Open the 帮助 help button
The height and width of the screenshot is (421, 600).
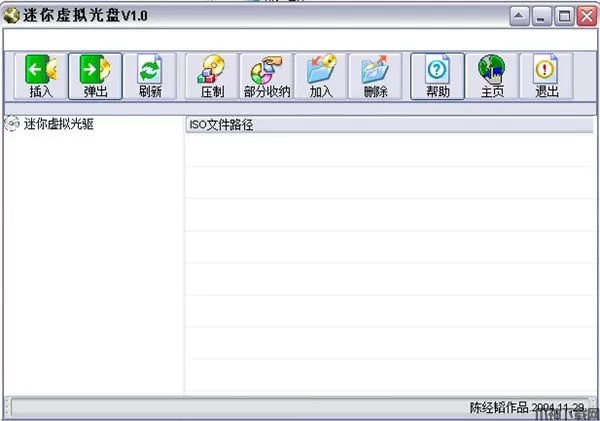[x=437, y=77]
